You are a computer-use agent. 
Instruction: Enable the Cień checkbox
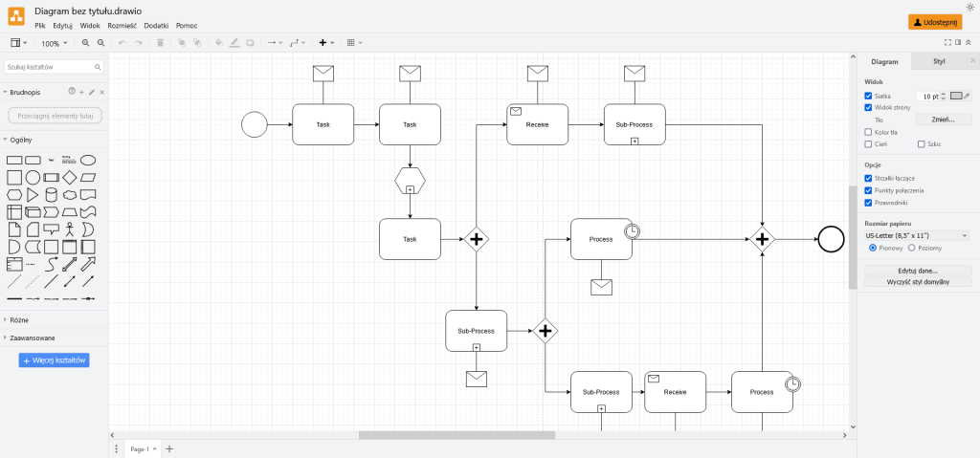tap(868, 144)
